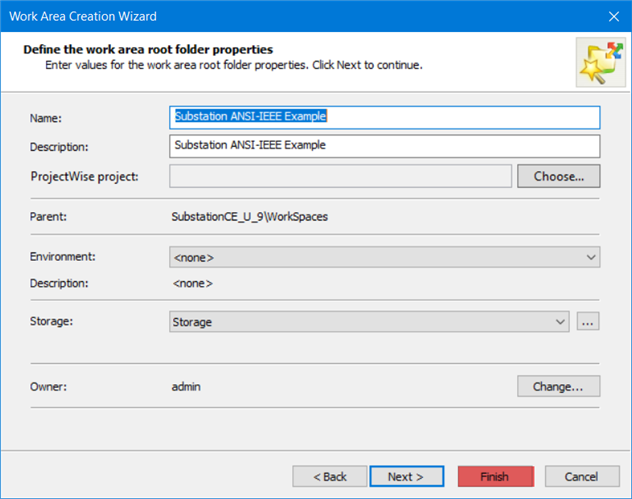632x499 pixels.
Task: Click the ellipsis button beside Storage
Action: pyautogui.click(x=588, y=321)
